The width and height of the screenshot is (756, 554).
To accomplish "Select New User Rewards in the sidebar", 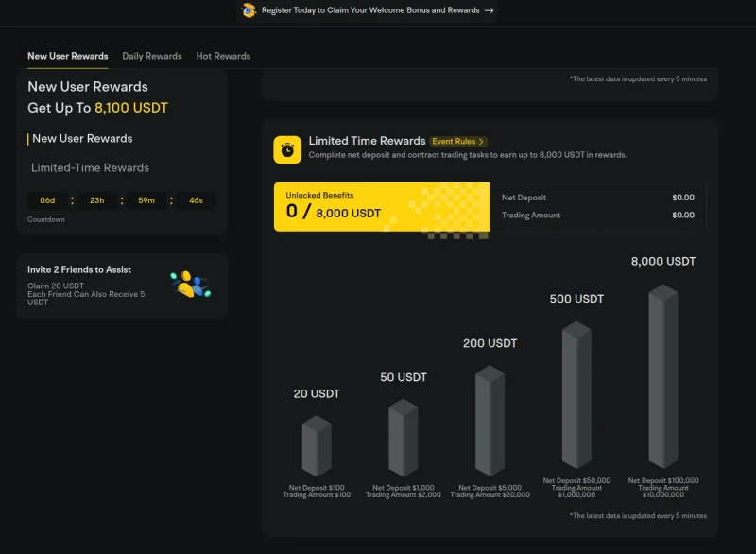I will click(82, 138).
